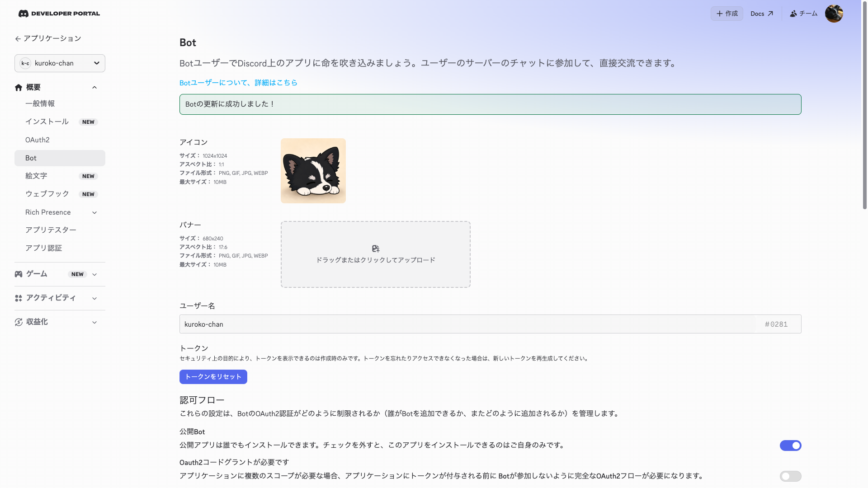Viewport: 868px width, 488px height.
Task: Click the アクティビティ icon in sidebar
Action: pyautogui.click(x=19, y=298)
